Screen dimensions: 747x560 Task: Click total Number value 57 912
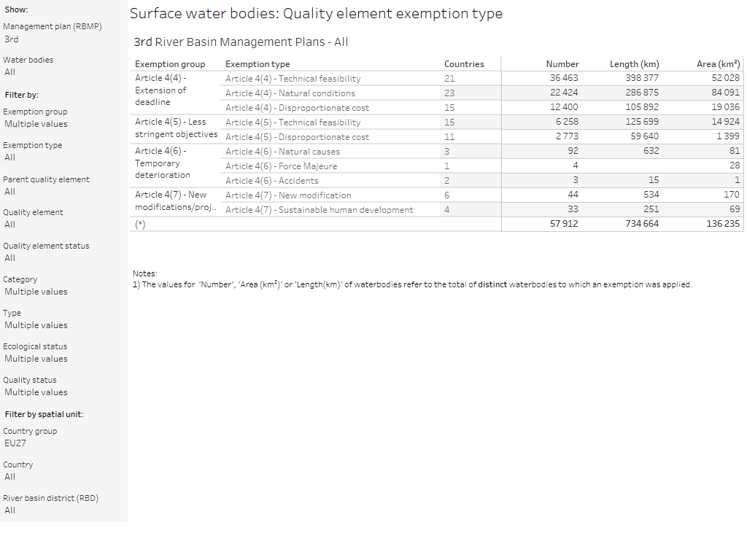[x=564, y=224]
